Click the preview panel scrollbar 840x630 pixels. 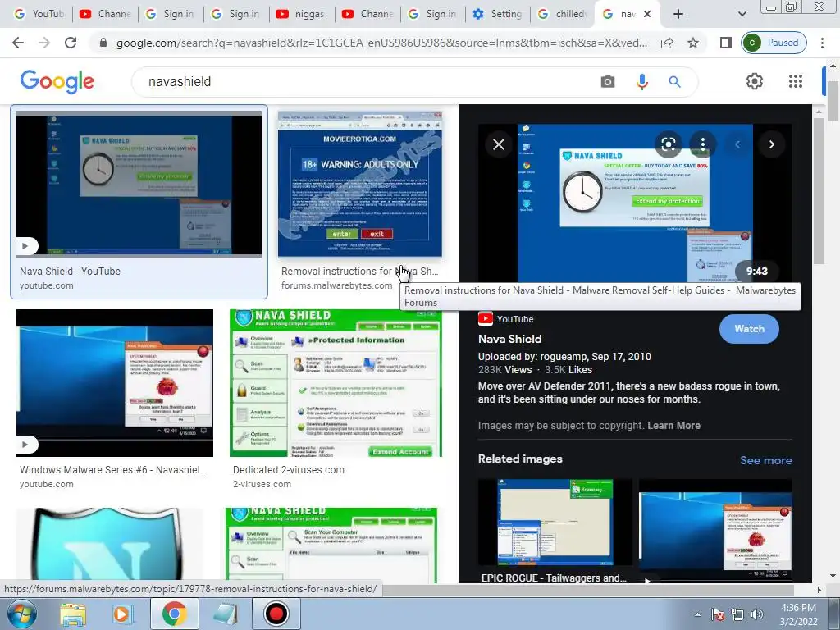(x=819, y=190)
